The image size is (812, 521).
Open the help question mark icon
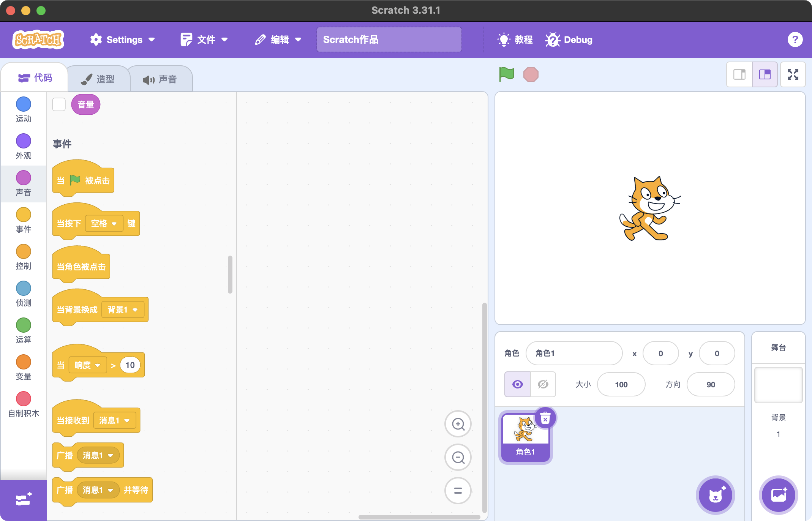[795, 39]
